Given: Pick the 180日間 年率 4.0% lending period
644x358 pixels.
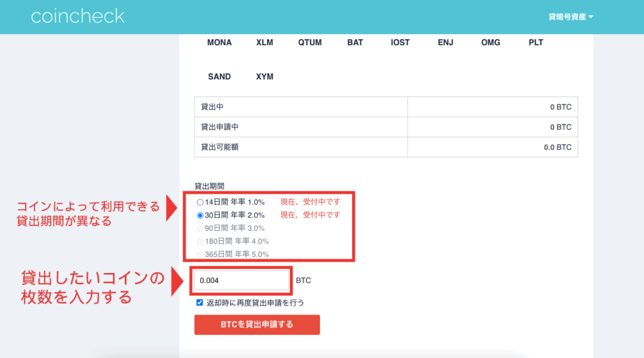Looking at the screenshot, I should [x=201, y=242].
